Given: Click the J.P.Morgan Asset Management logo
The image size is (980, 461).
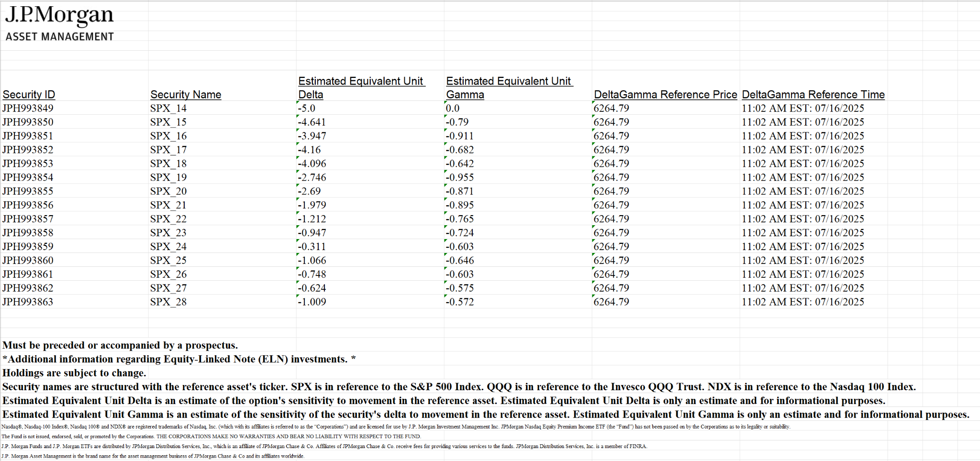Looking at the screenshot, I should [x=59, y=23].
